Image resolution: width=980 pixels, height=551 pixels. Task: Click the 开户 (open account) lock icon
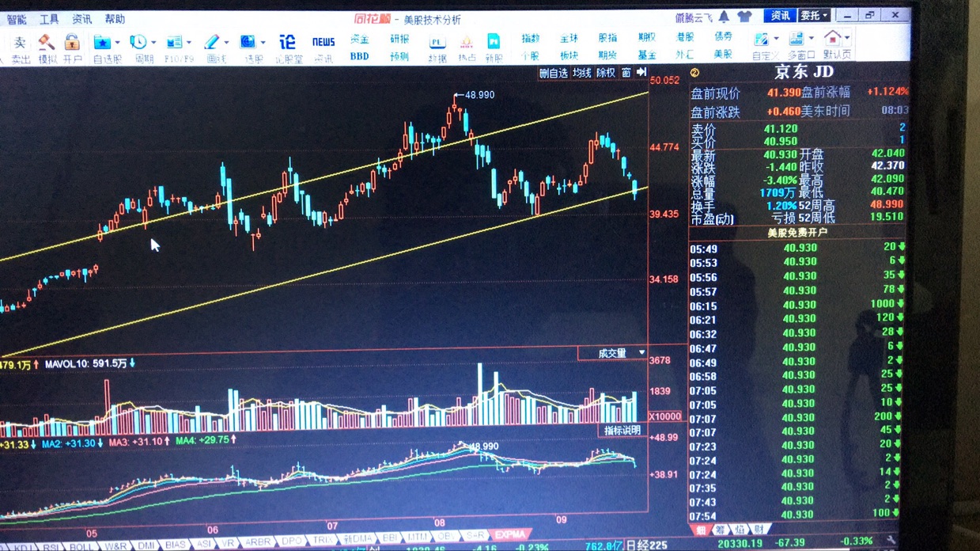(72, 41)
